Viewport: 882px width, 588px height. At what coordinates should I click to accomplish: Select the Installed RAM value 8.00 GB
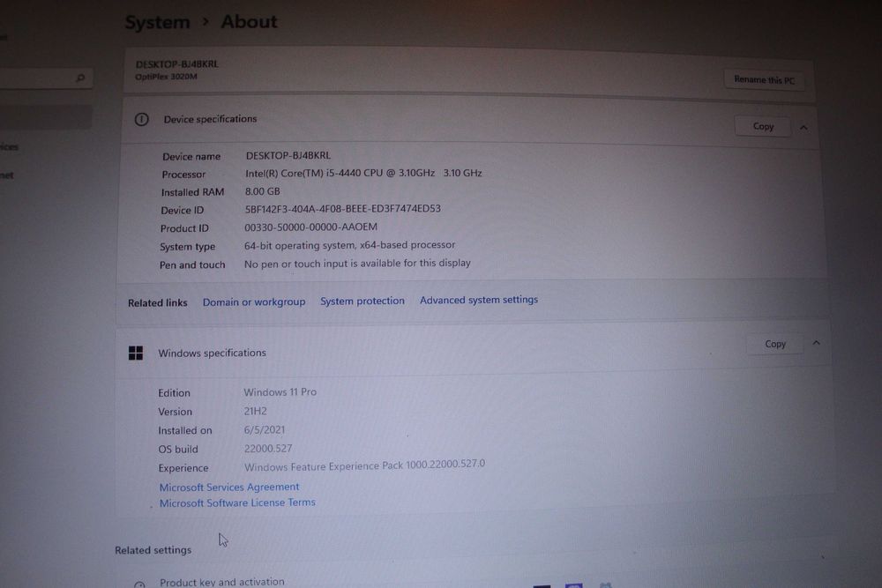tap(262, 191)
